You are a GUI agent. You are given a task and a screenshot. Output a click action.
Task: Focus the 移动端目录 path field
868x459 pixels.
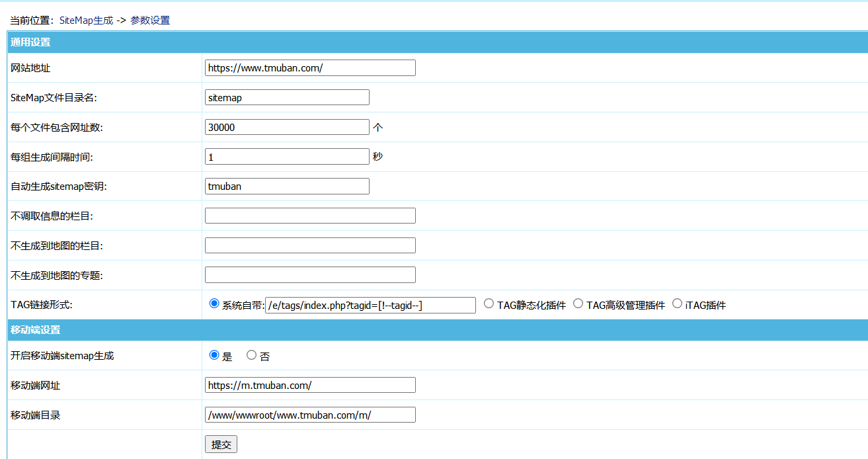(x=310, y=415)
